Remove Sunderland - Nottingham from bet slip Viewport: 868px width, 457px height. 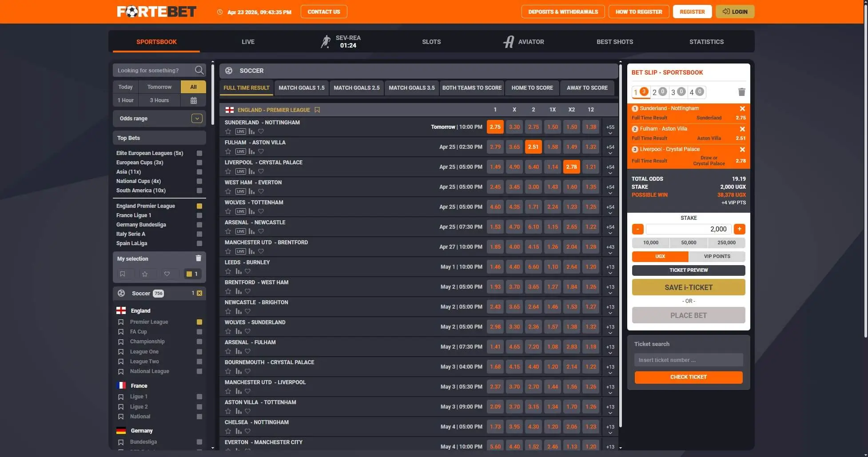pyautogui.click(x=742, y=108)
